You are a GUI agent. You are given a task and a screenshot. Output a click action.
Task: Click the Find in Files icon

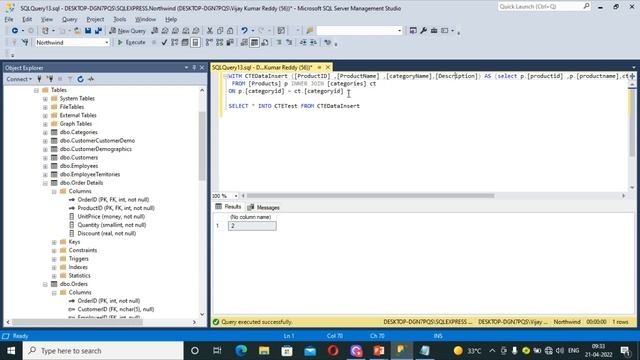(310, 31)
